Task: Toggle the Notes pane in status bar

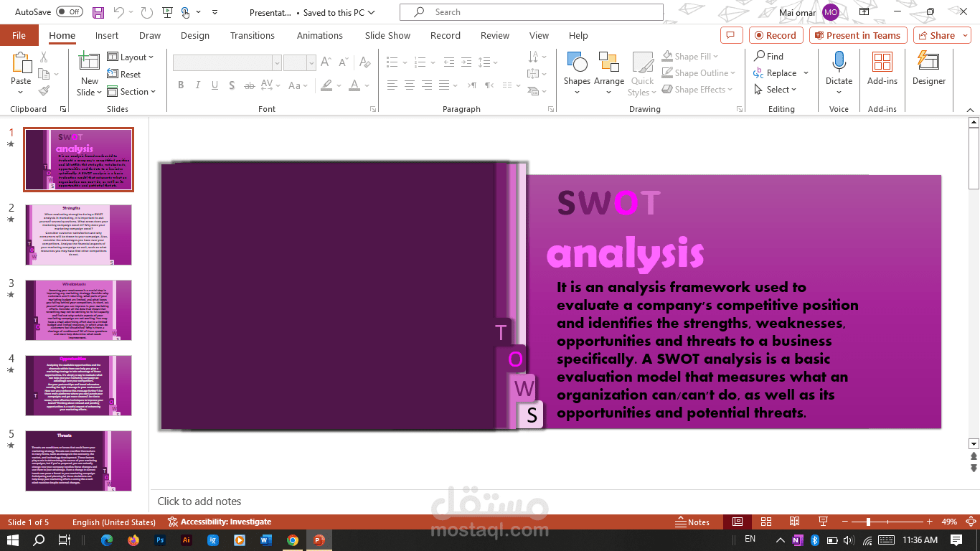Action: [x=693, y=522]
